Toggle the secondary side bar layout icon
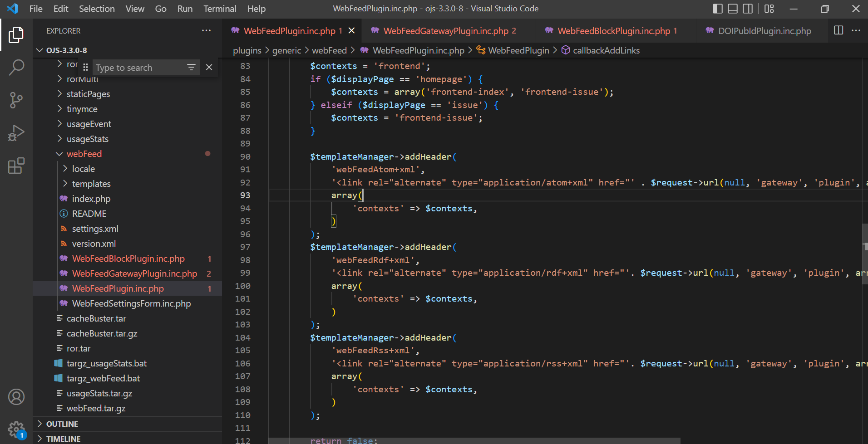The image size is (868, 444). coord(748,9)
